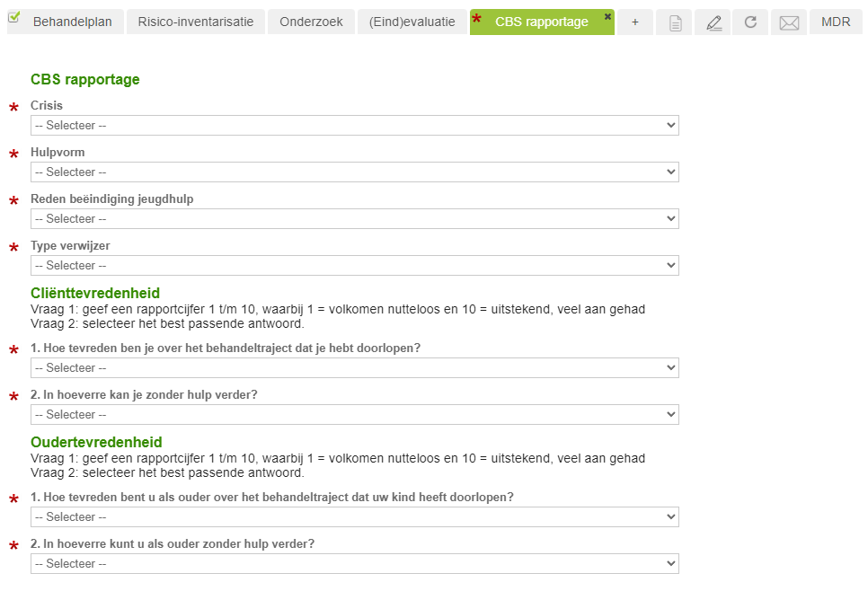868x591 pixels.
Task: Open parent question 2 zonder hulp dropdown
Action: pos(355,564)
